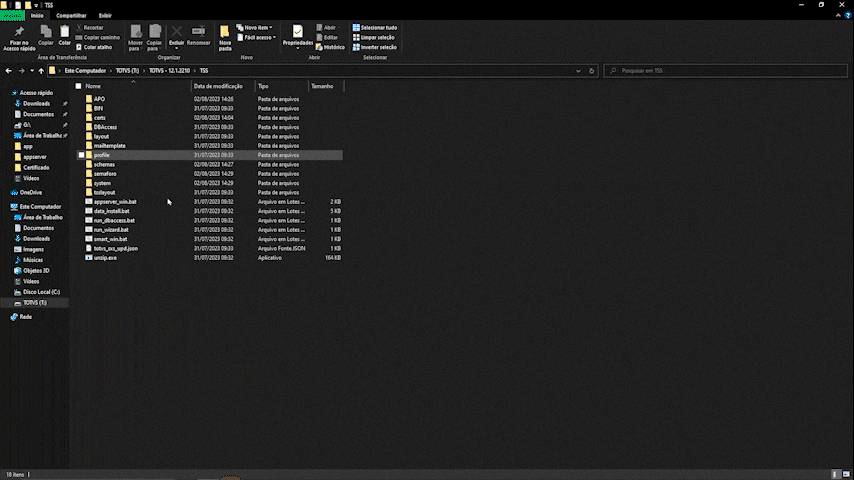The height and width of the screenshot is (480, 854).
Task: Open Rede in the navigation pane
Action: tap(26, 317)
